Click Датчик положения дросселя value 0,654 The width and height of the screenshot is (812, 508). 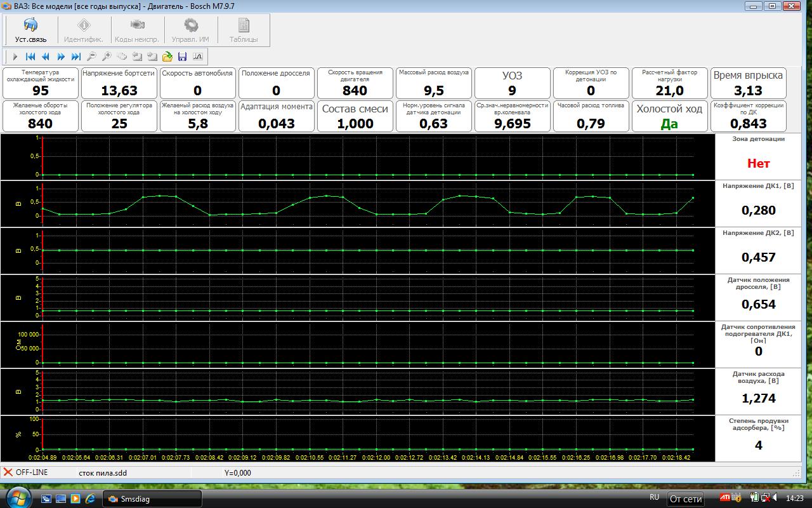tap(758, 304)
